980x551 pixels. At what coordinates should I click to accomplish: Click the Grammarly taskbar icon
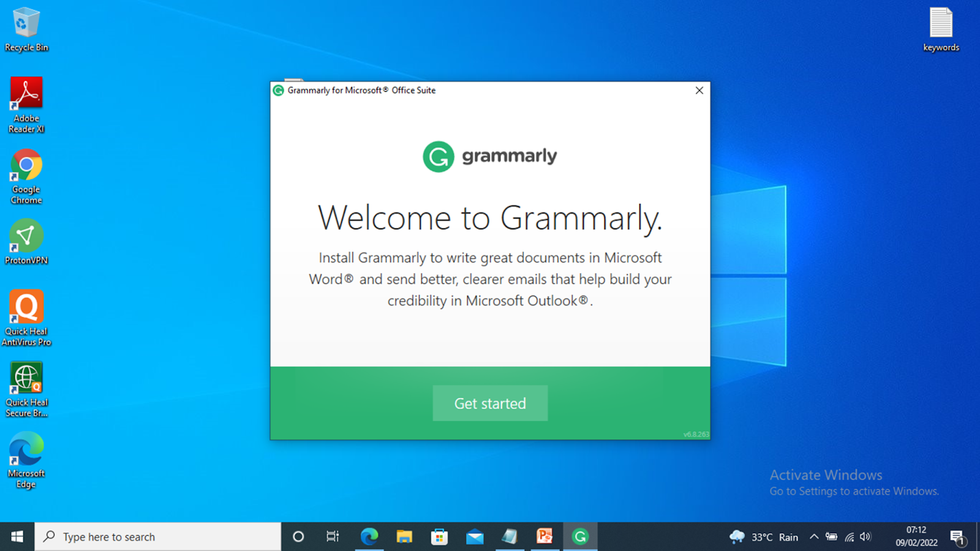pyautogui.click(x=580, y=537)
